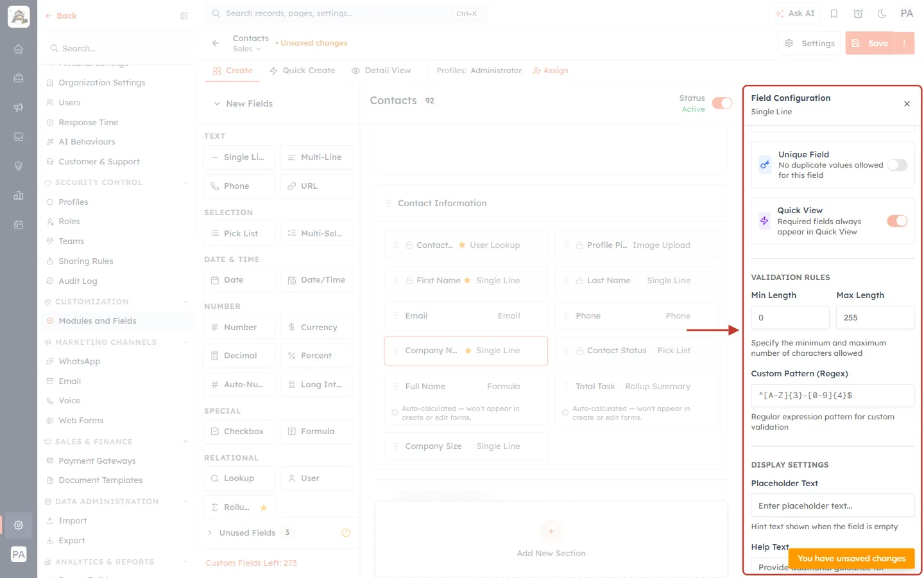
Task: Disable the Quick View toggle
Action: point(897,221)
